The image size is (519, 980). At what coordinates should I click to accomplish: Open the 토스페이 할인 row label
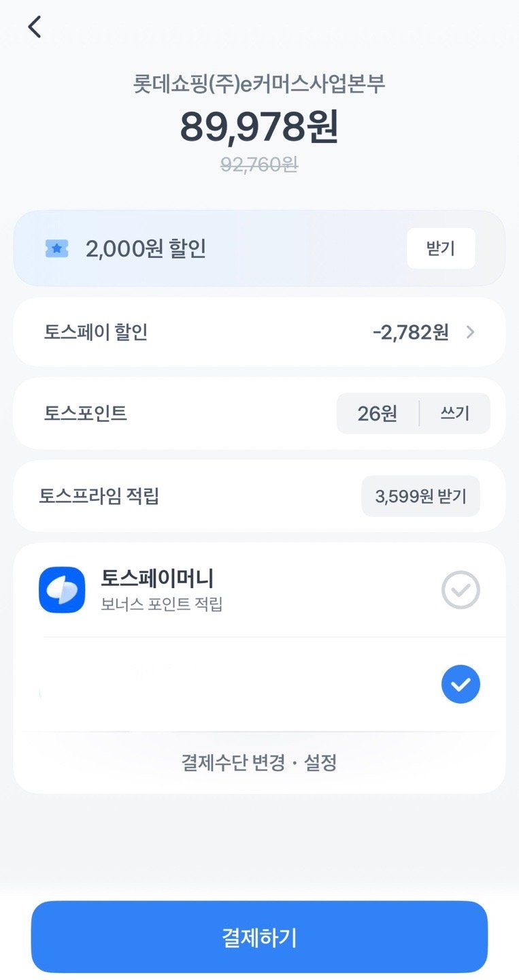pos(96,332)
